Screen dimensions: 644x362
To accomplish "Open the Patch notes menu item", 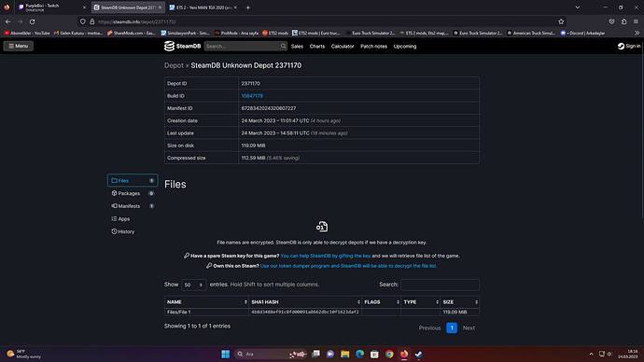I will pos(373,47).
